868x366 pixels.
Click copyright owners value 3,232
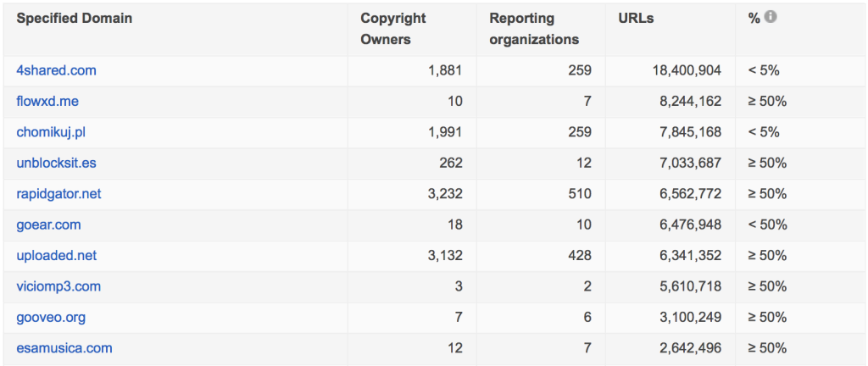tap(446, 194)
